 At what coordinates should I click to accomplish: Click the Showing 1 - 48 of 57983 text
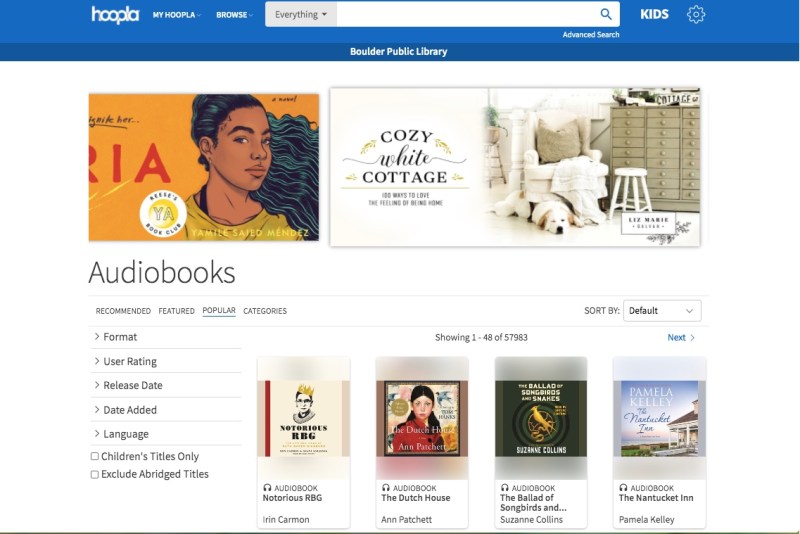pyautogui.click(x=481, y=337)
